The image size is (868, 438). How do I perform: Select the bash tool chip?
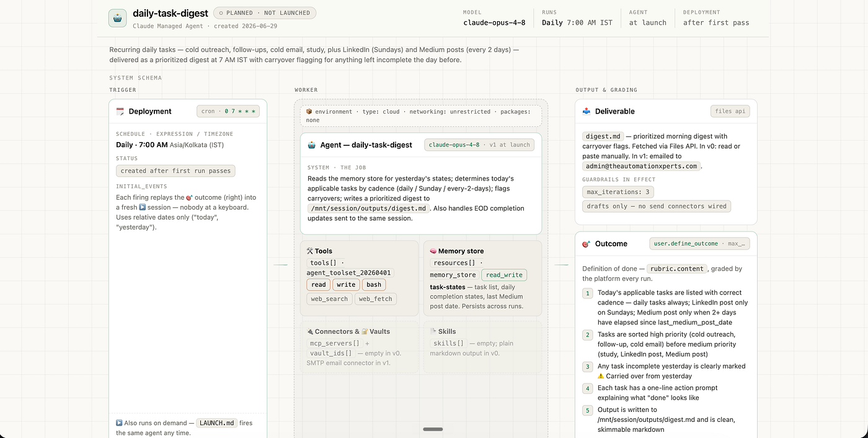tap(374, 285)
